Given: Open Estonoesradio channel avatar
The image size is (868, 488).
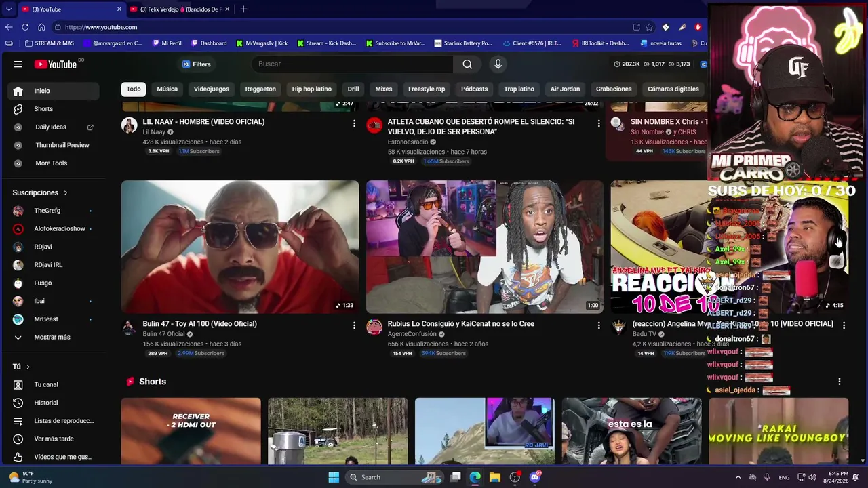Looking at the screenshot, I should point(374,125).
